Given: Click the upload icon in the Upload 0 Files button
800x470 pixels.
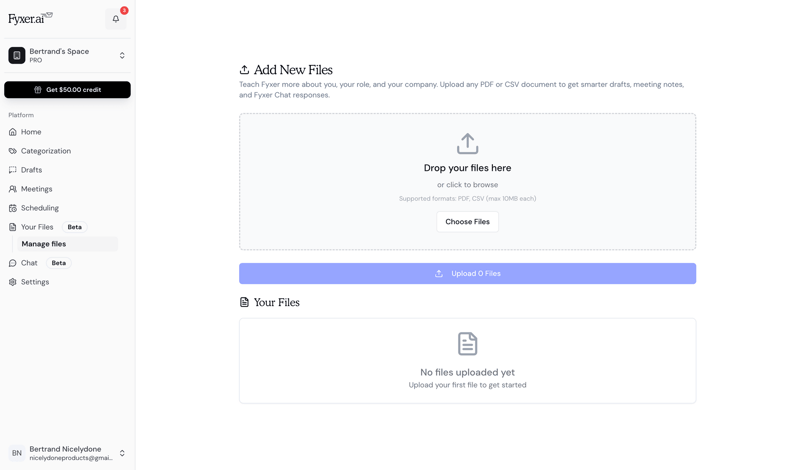Looking at the screenshot, I should point(439,274).
